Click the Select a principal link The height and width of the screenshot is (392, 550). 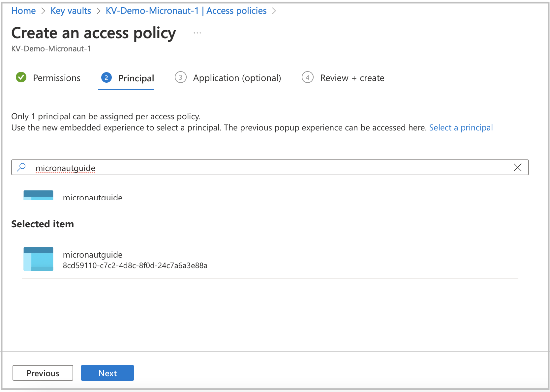point(461,128)
